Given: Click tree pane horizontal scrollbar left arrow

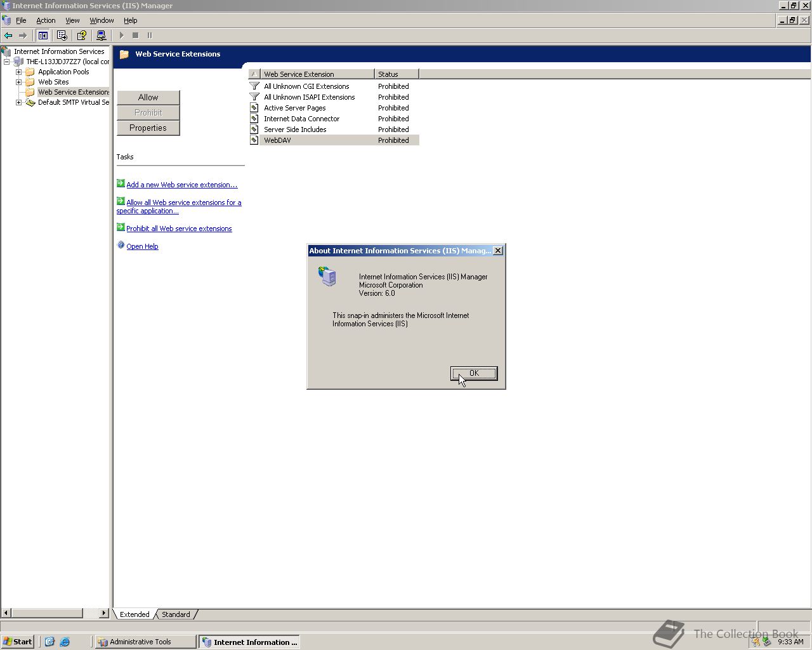Looking at the screenshot, I should point(6,613).
